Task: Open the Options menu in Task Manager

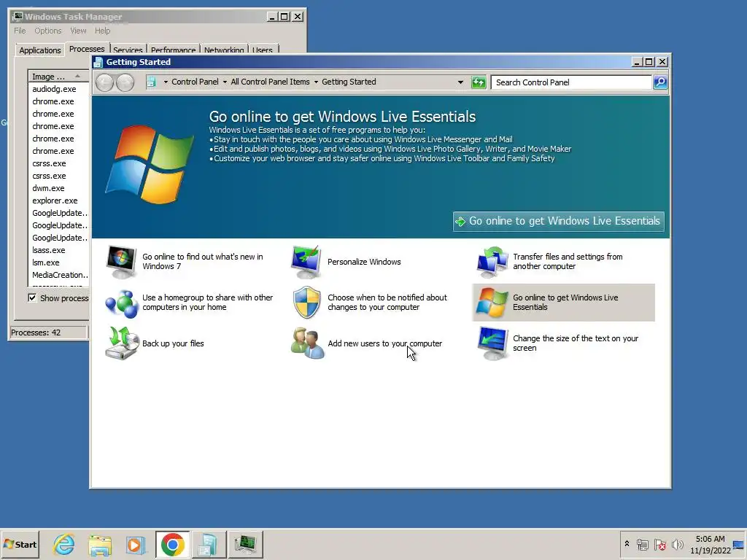Action: 47,31
